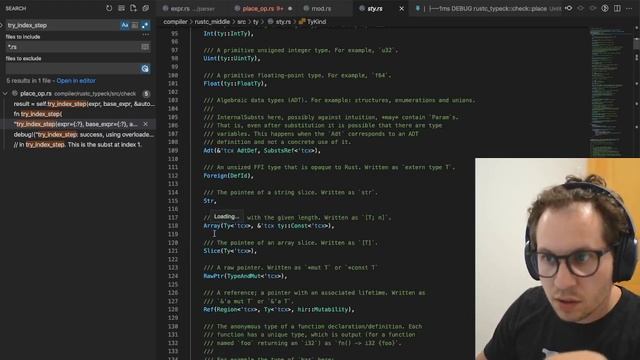Split the editor right
This screenshot has width=640, height=360.
click(x=617, y=8)
